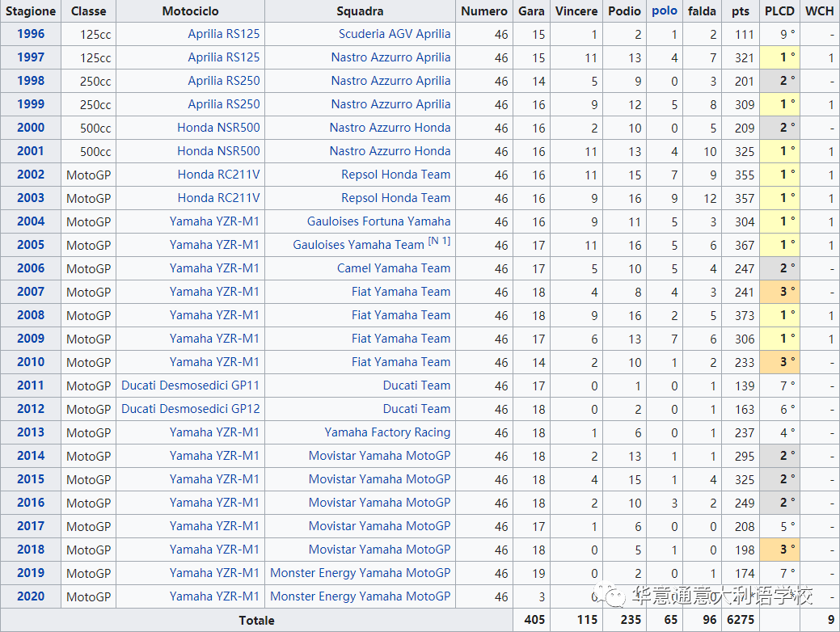The image size is (840, 632).
Task: Select 3° placement cell in 2007 row
Action: pyautogui.click(x=779, y=292)
